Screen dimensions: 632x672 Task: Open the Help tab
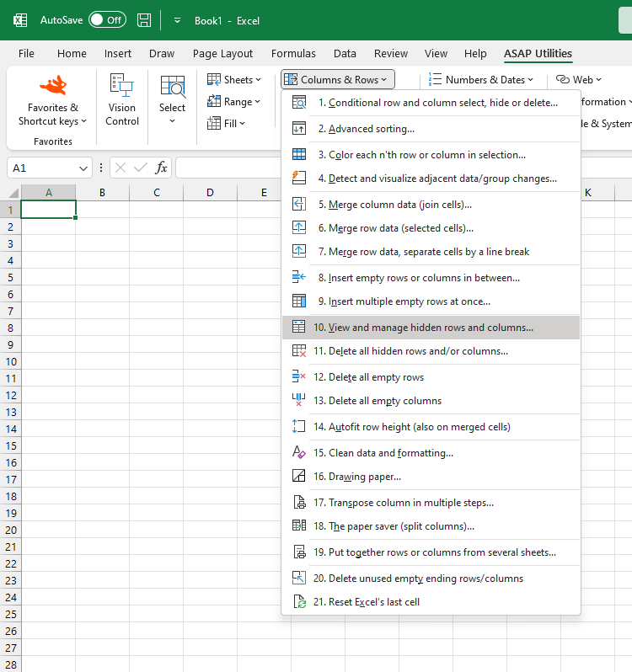[475, 54]
